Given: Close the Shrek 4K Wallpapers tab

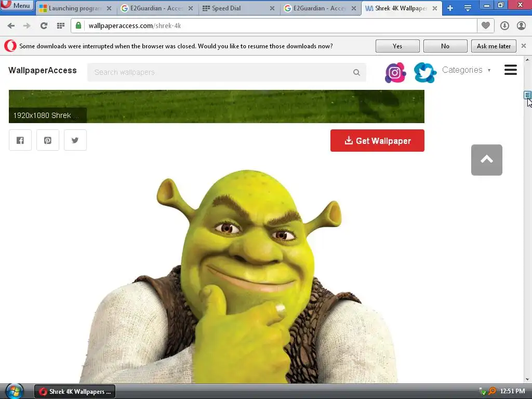Looking at the screenshot, I should (435, 8).
